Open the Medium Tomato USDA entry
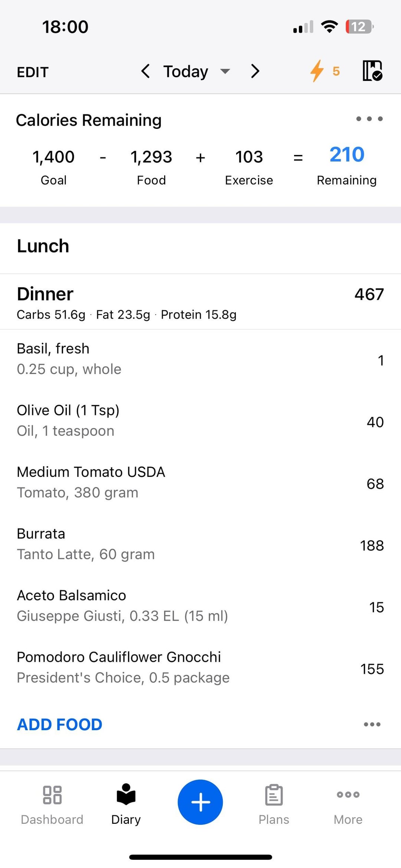The image size is (401, 868). [x=200, y=482]
